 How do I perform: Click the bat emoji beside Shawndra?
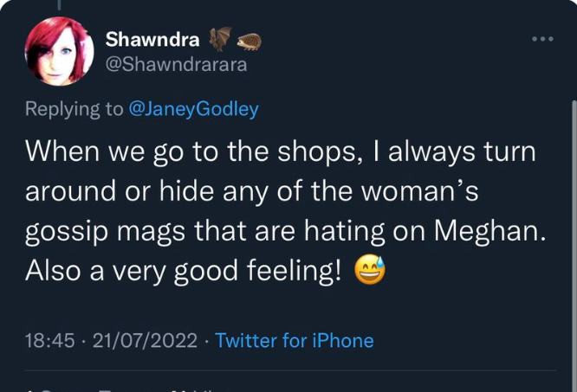tap(220, 39)
